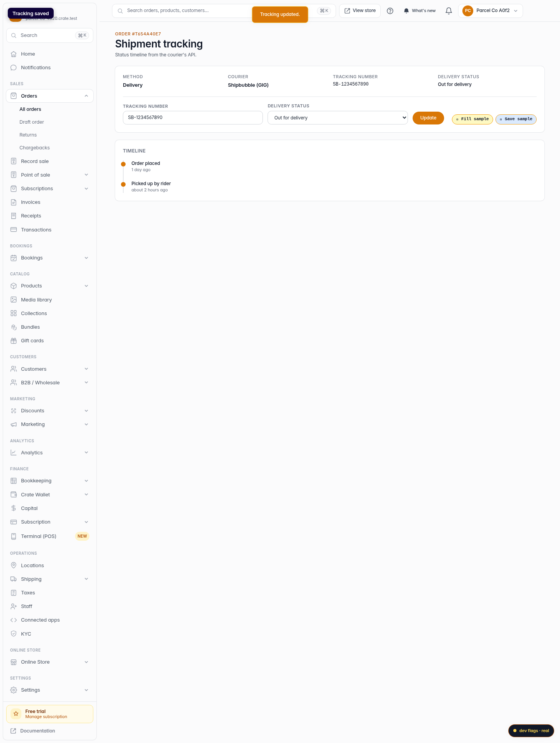Click the Save sample button

coord(516,119)
